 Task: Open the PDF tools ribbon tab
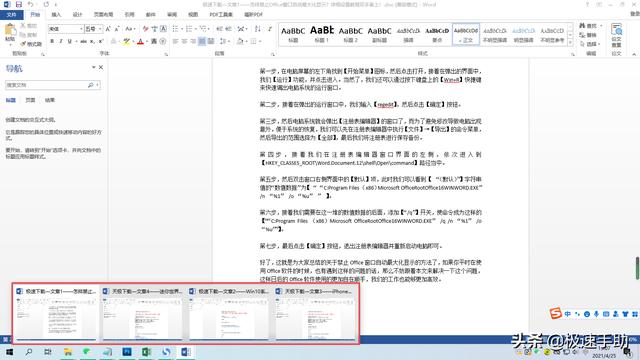[x=221, y=15]
